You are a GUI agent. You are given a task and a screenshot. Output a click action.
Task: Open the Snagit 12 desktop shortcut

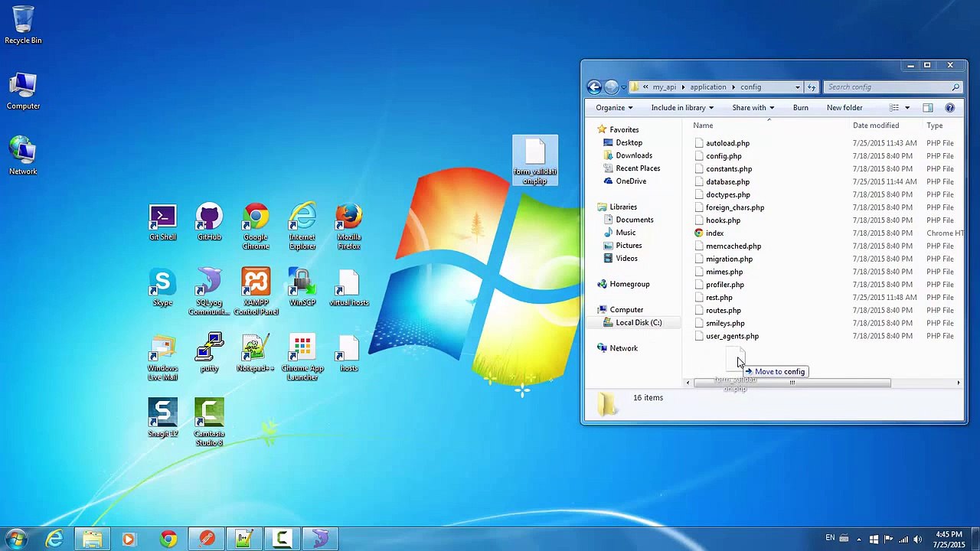tap(162, 418)
